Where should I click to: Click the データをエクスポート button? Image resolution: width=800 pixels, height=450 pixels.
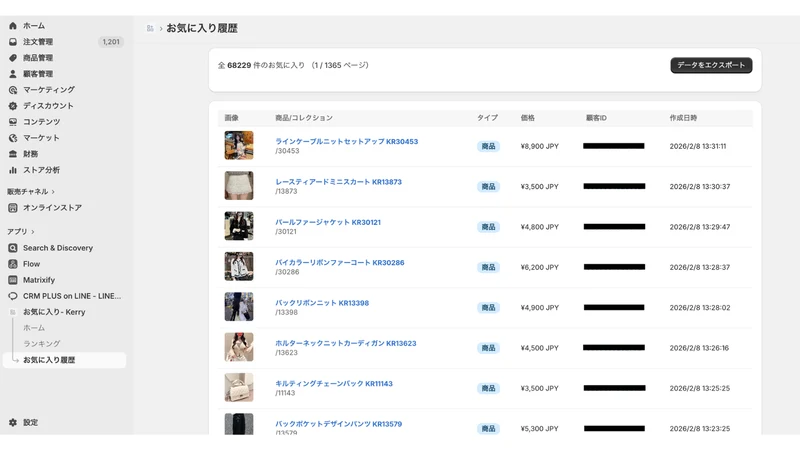click(711, 65)
